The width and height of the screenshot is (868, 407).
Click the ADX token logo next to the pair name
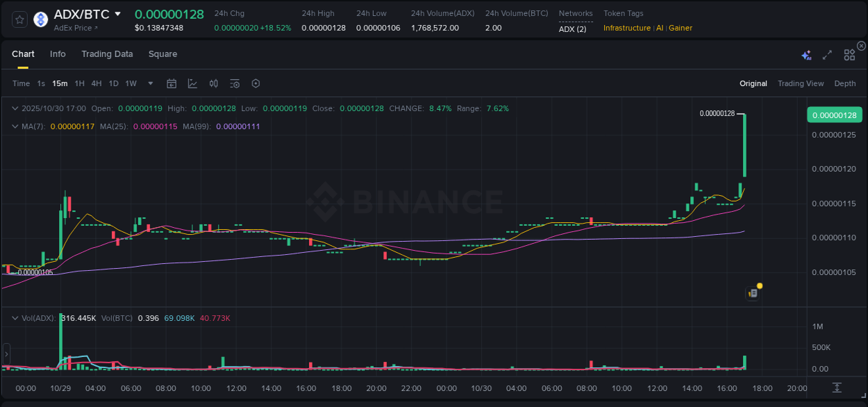[x=40, y=19]
